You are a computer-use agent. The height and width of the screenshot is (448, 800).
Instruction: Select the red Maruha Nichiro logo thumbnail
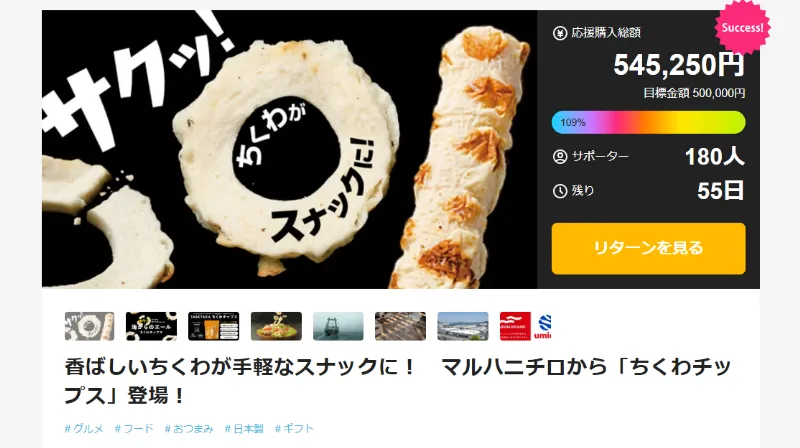pos(515,326)
